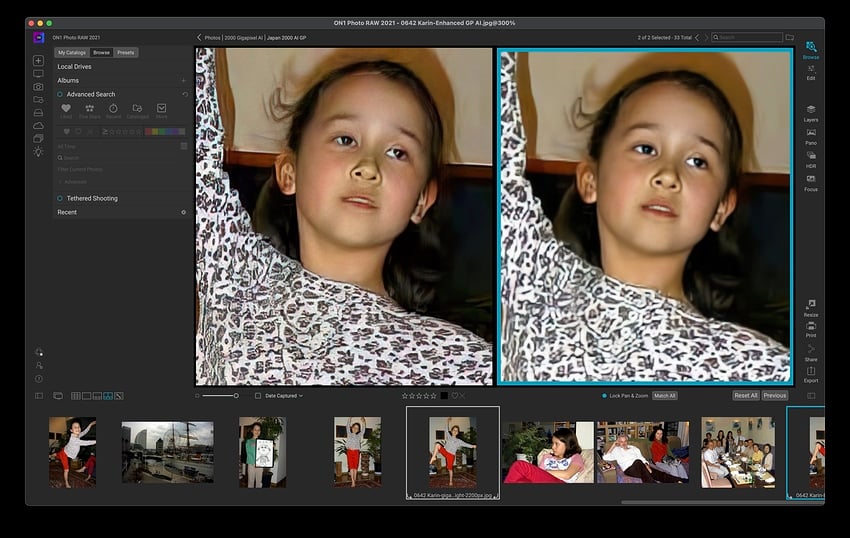Switch to detail single-photo view
Screen dimensions: 850x538
click(x=87, y=396)
